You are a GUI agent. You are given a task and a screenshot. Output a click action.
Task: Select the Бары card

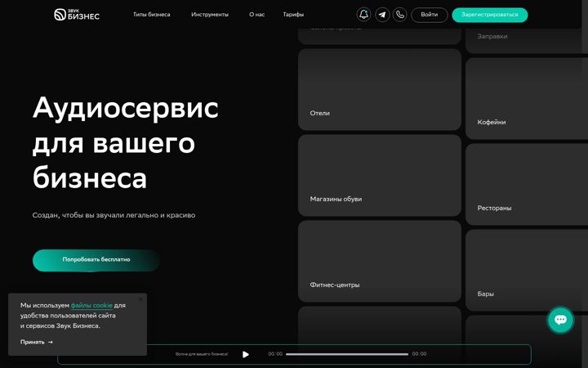click(527, 271)
